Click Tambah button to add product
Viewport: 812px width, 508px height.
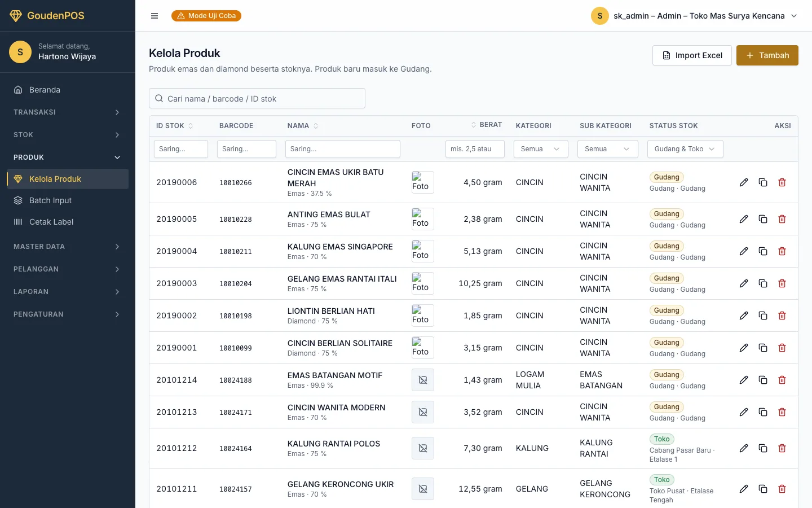pyautogui.click(x=767, y=55)
